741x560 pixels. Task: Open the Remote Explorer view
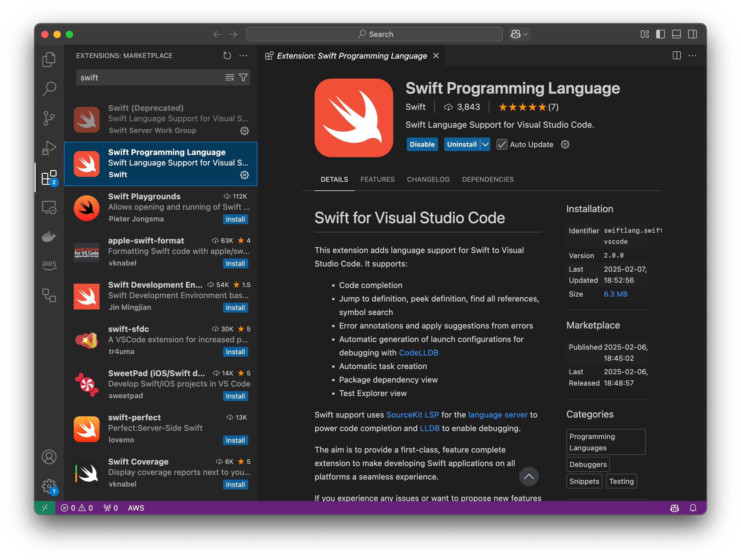click(x=49, y=208)
